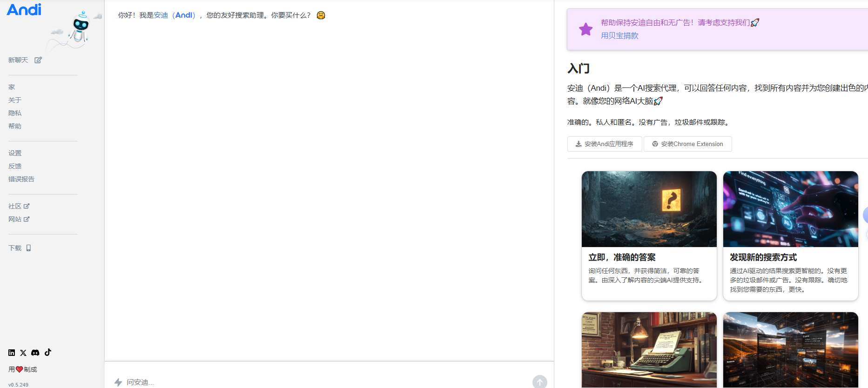Open 社区 community link
The width and height of the screenshot is (868, 388).
tap(15, 206)
